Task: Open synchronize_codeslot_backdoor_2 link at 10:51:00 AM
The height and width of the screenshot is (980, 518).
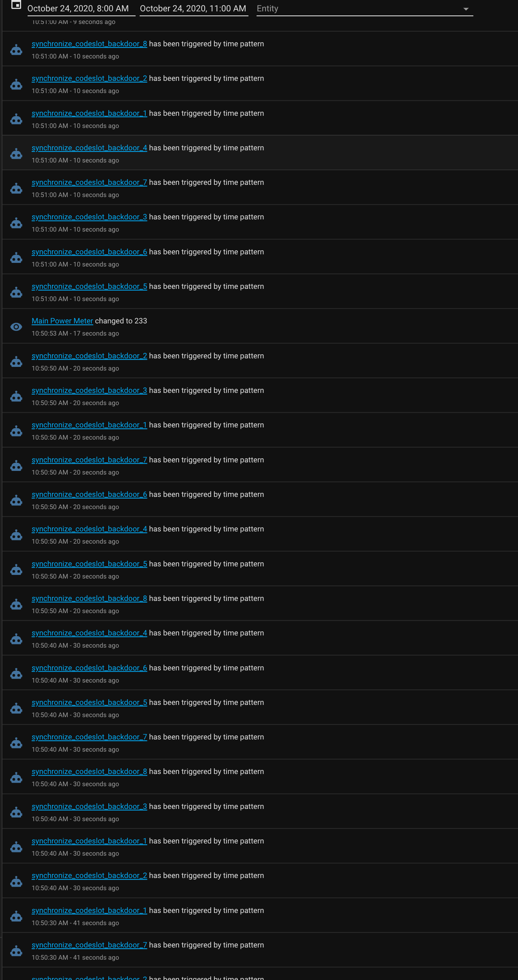Action: [89, 78]
